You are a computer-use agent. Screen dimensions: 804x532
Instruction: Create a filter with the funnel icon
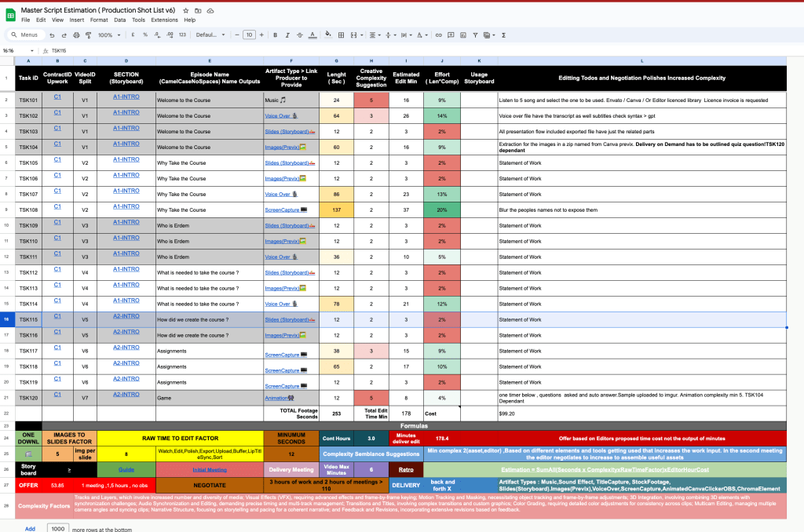click(475, 35)
